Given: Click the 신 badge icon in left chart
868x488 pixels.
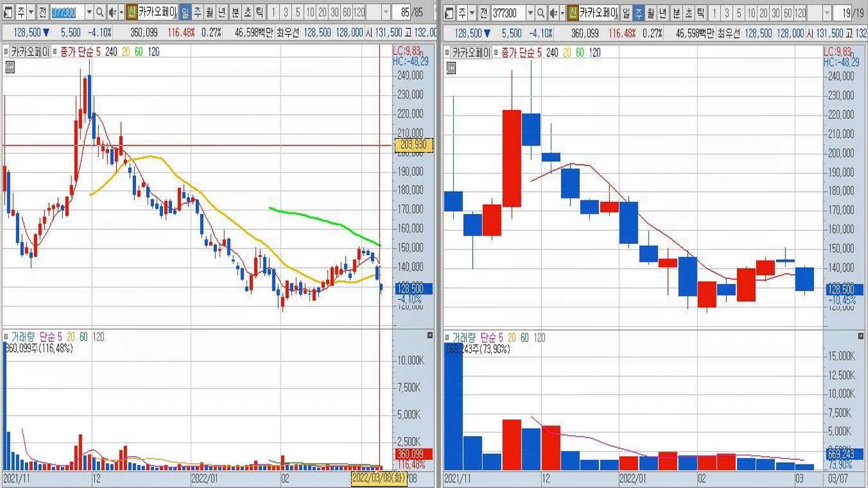Looking at the screenshot, I should tap(132, 12).
